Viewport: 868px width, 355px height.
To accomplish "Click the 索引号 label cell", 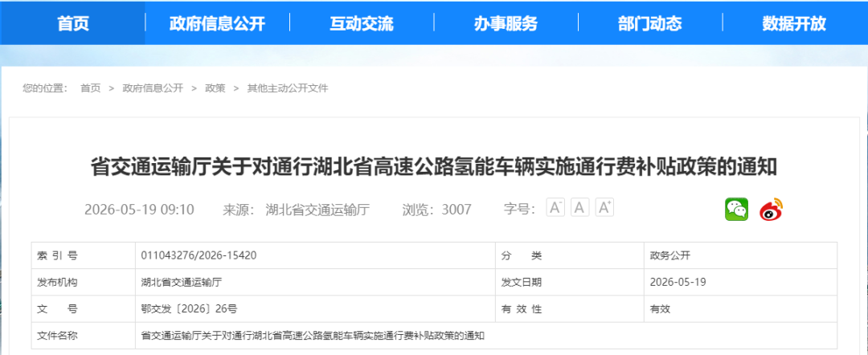I will coord(83,255).
